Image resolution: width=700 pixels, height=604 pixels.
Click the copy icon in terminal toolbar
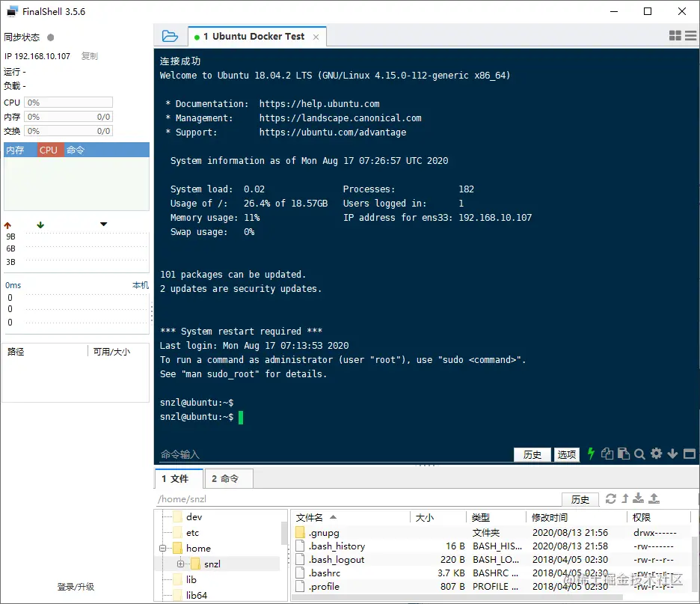[607, 454]
